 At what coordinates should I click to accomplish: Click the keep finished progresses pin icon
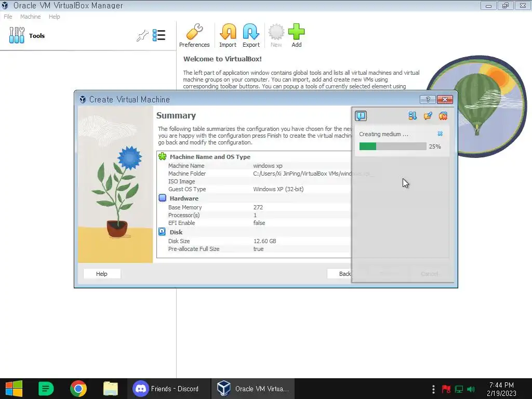[x=428, y=116]
